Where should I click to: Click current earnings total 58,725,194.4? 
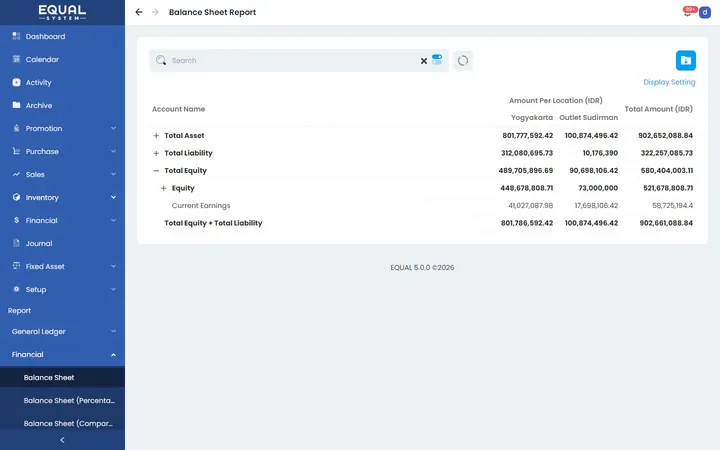click(x=672, y=205)
